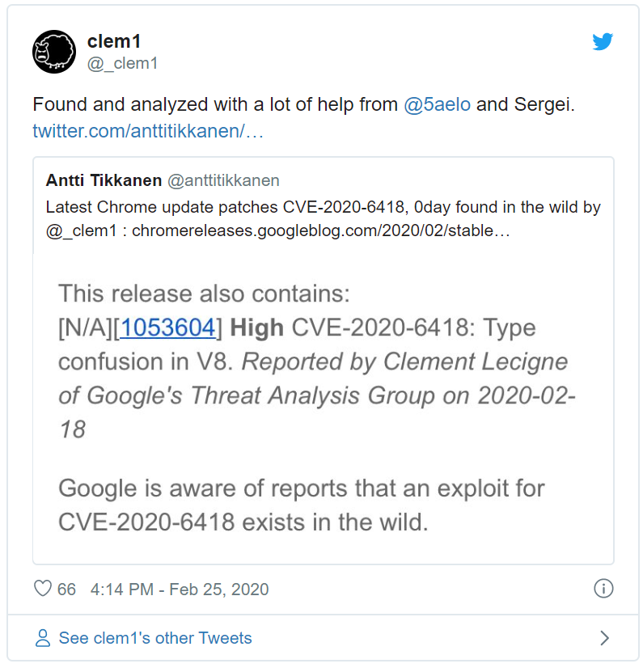
Task: Click the quoted Chrome release notes image
Action: [x=323, y=404]
